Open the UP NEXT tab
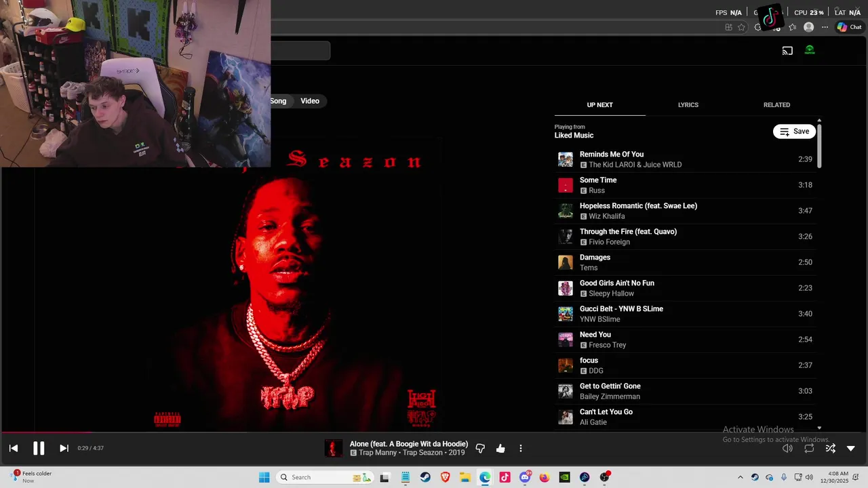This screenshot has width=868, height=488. (599, 105)
